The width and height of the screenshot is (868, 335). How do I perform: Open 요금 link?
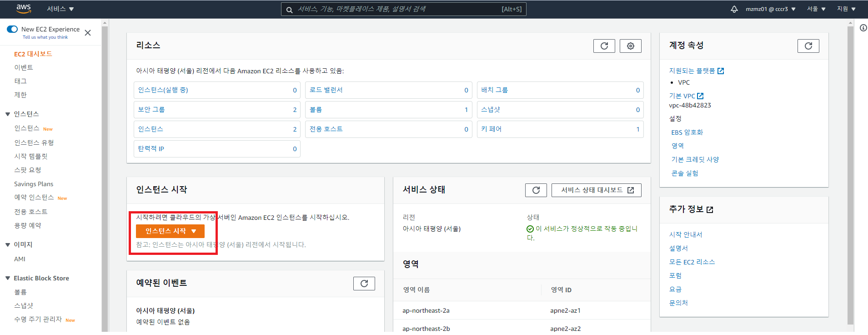pos(675,289)
